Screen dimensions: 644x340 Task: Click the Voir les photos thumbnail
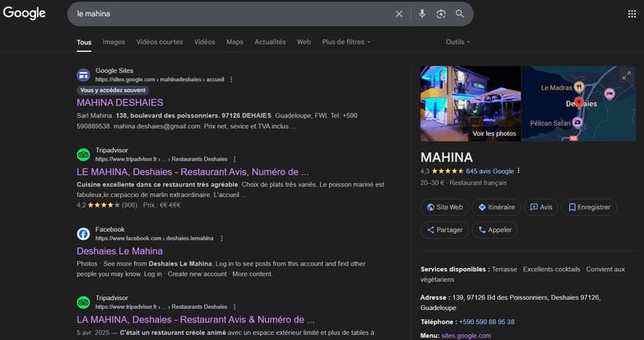click(x=470, y=104)
